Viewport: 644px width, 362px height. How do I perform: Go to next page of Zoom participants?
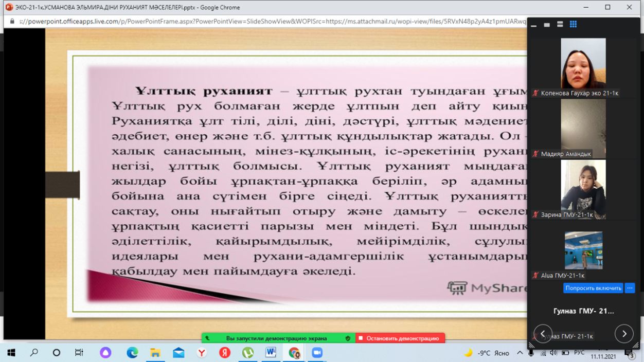click(x=624, y=334)
